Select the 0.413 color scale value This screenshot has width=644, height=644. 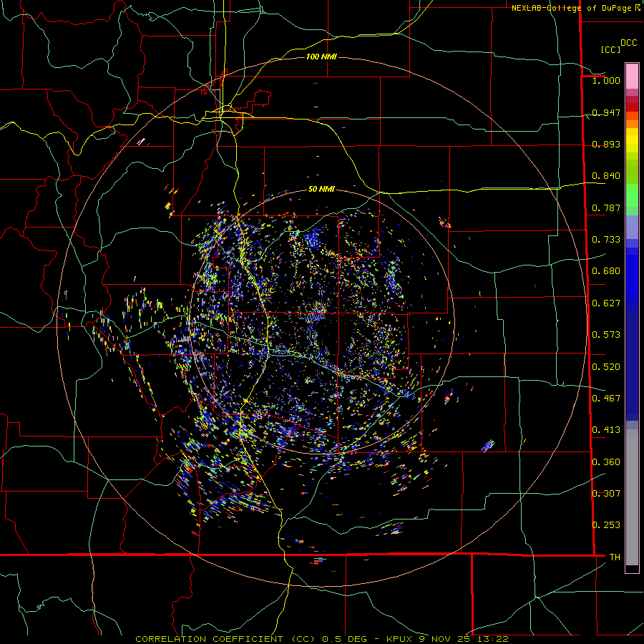point(606,430)
